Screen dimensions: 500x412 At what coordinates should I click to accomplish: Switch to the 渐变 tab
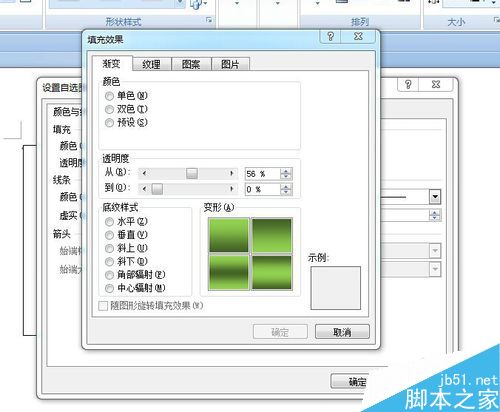point(112,63)
